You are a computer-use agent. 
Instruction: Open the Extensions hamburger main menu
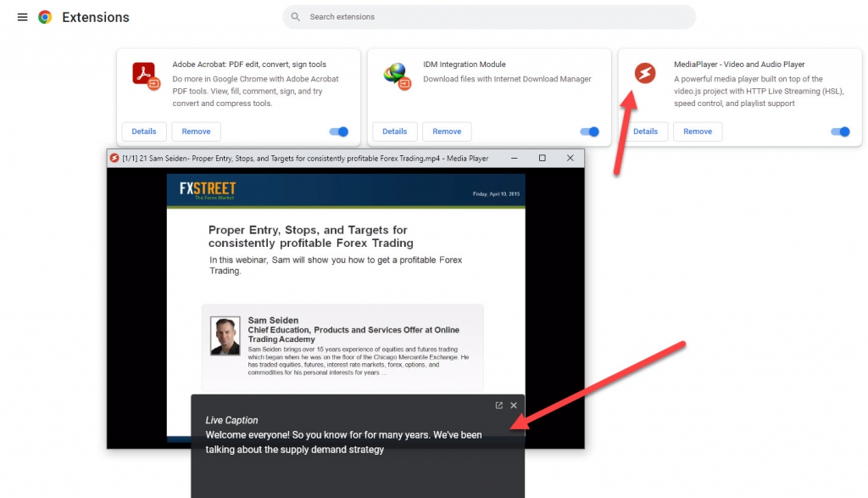point(22,17)
